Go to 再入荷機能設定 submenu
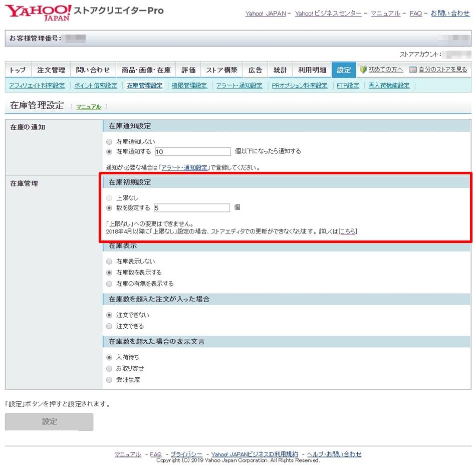This screenshot has height=467, width=476. click(389, 86)
